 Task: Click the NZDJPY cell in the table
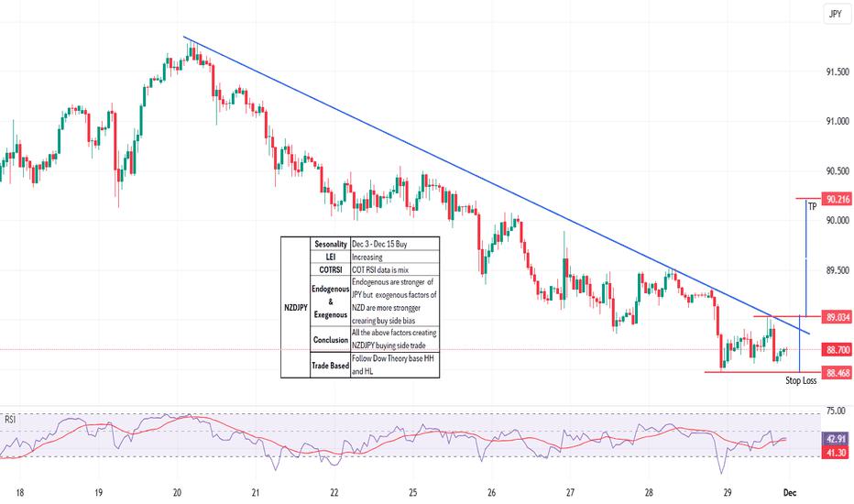tap(296, 307)
